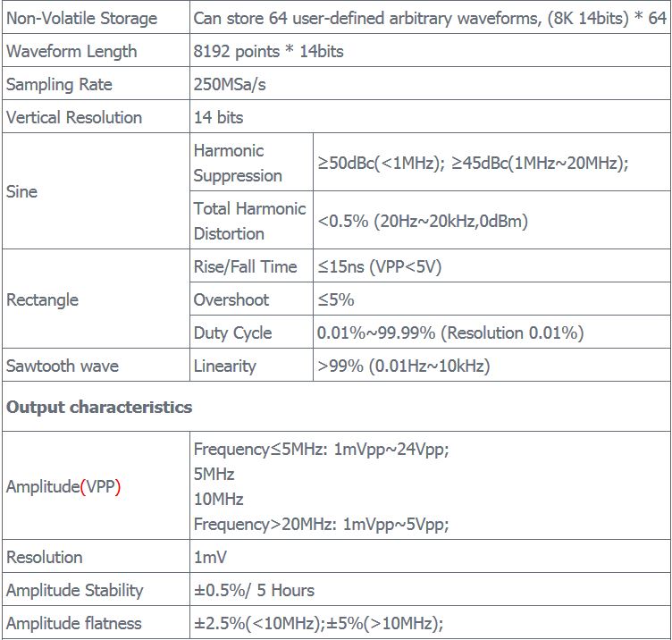This screenshot has width=672, height=640.
Task: Click the "Amplitude flatness" row label
Action: 73,623
